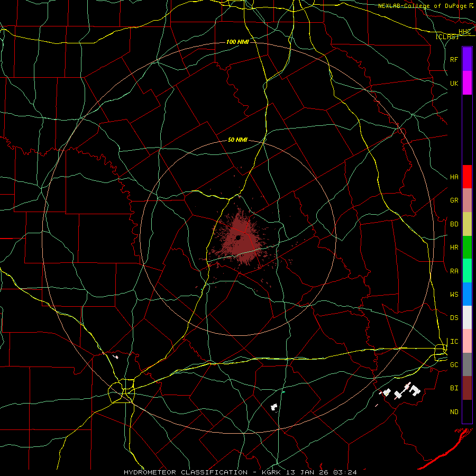Click the "BD" legend label
476x476 pixels.
(x=454, y=224)
